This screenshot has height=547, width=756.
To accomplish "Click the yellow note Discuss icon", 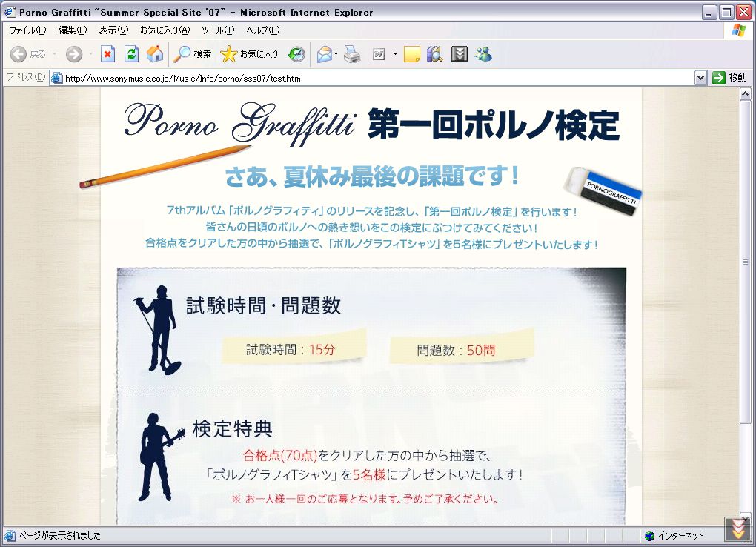I will (x=411, y=54).
